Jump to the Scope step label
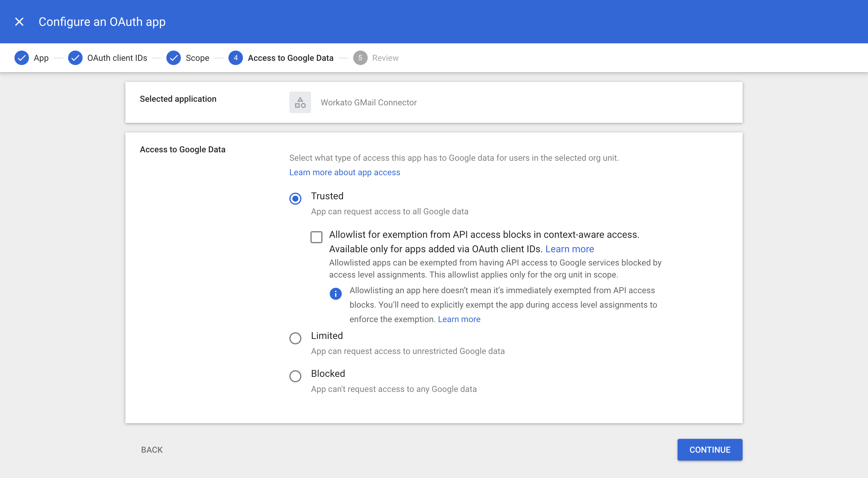868x478 pixels. point(197,58)
